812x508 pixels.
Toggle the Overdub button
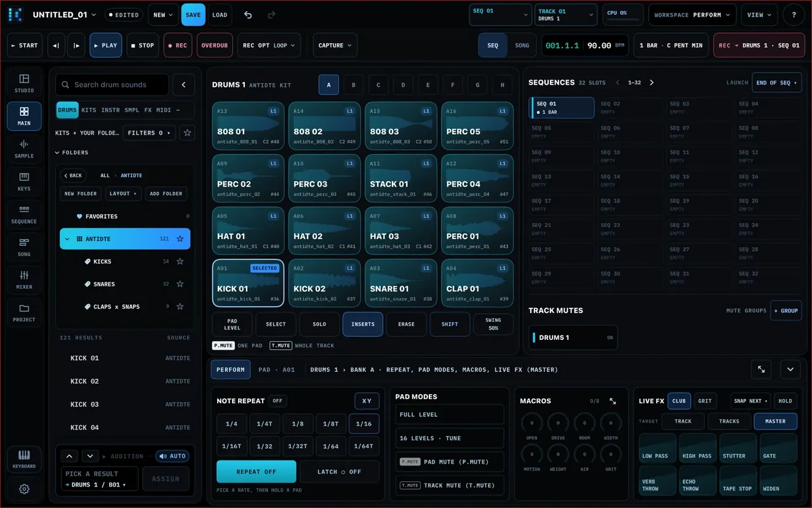pos(215,46)
